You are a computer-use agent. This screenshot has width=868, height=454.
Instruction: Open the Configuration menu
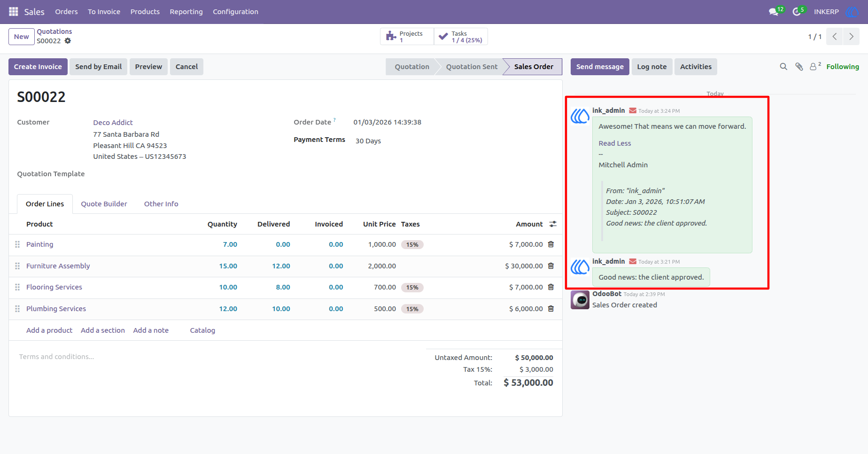[x=235, y=12]
